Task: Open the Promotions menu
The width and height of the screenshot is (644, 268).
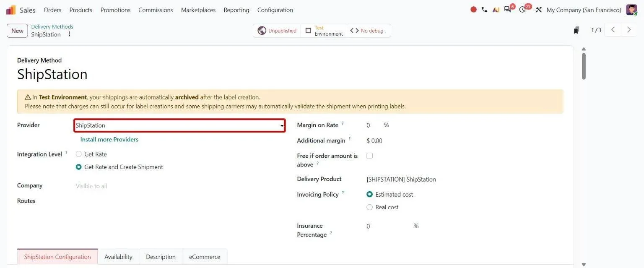Action: tap(115, 10)
